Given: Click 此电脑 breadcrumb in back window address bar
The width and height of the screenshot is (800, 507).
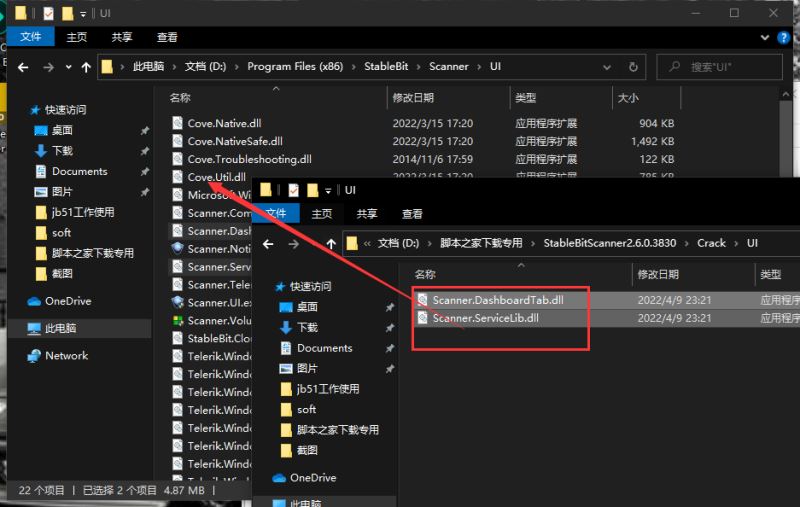Looking at the screenshot, I should point(148,66).
